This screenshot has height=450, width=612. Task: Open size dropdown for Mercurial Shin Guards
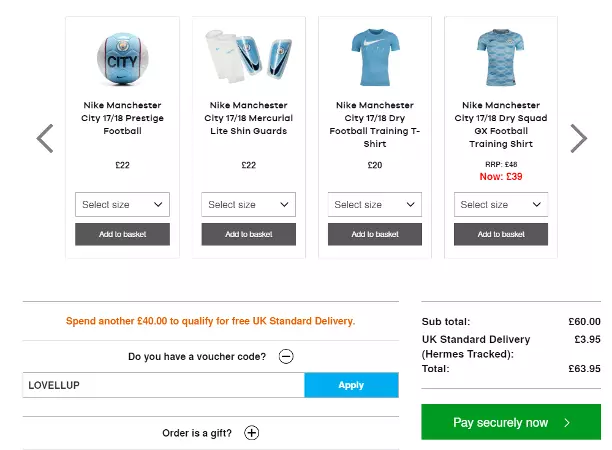point(248,205)
